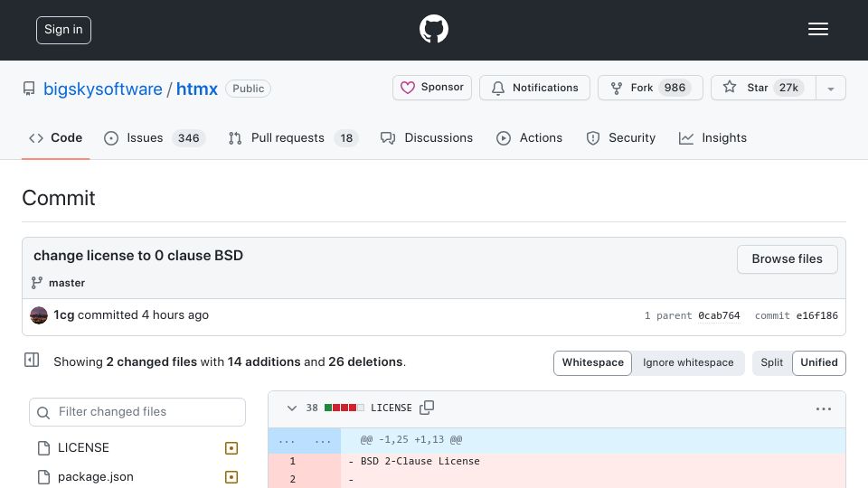Switch to Split diff view
The height and width of the screenshot is (488, 868).
click(x=771, y=363)
